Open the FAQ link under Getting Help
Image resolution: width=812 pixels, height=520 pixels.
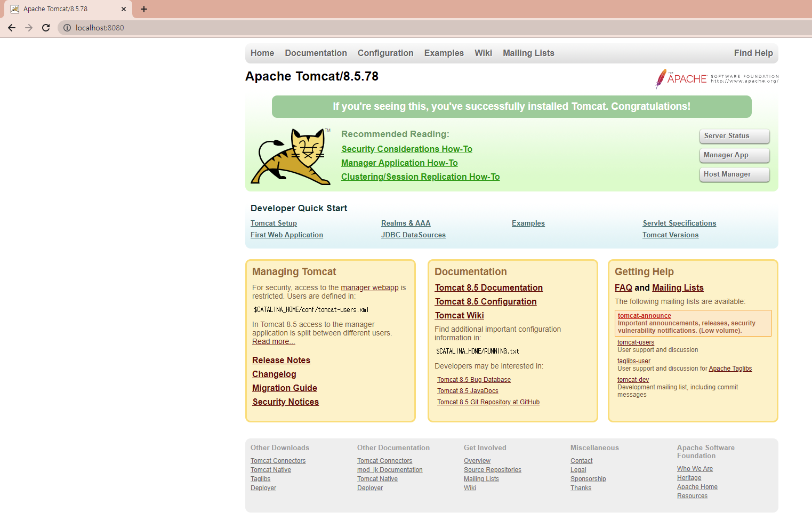623,288
